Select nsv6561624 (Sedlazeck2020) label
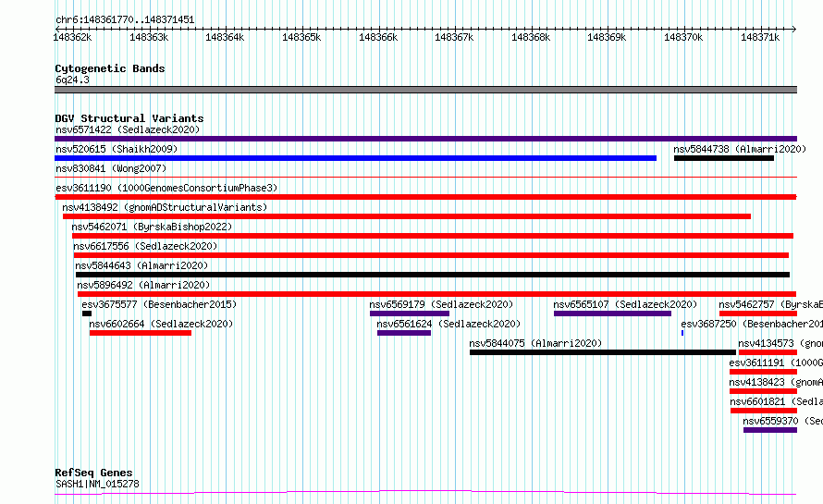This screenshot has width=823, height=504. [448, 324]
